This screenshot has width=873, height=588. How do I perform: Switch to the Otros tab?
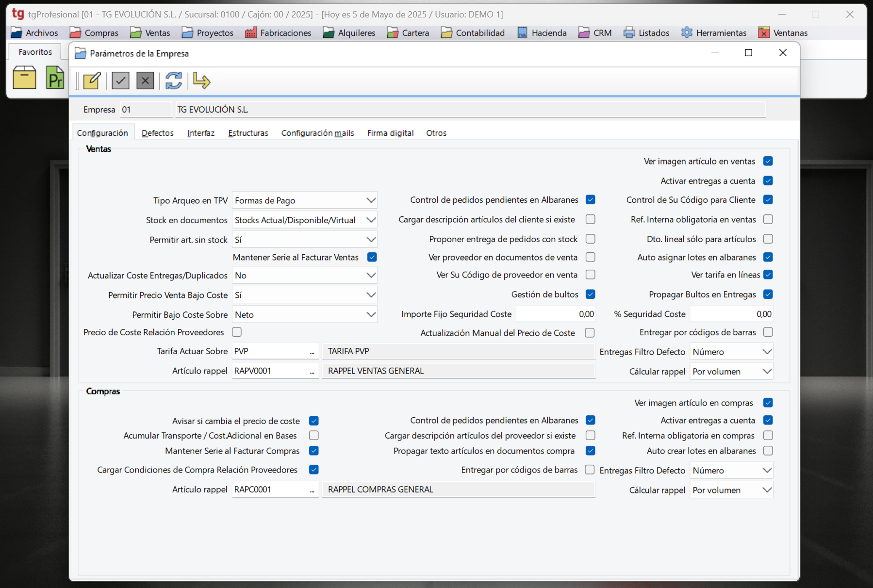click(x=436, y=133)
